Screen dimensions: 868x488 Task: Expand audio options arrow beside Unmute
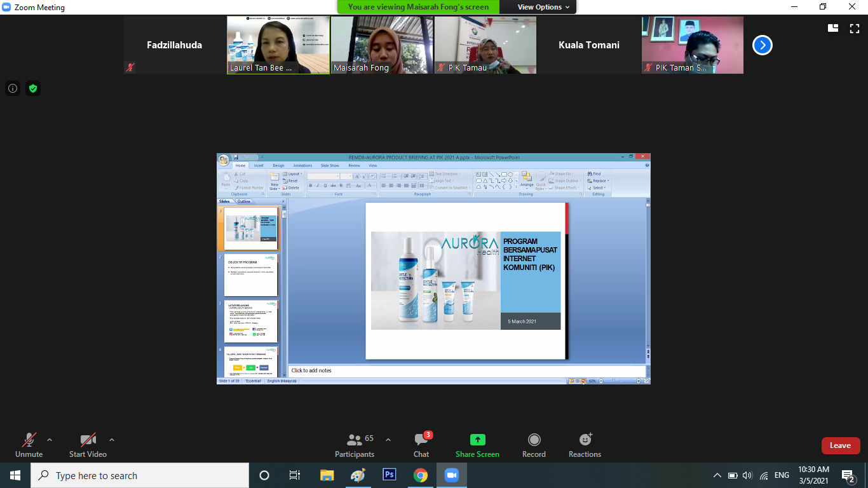[x=50, y=440]
